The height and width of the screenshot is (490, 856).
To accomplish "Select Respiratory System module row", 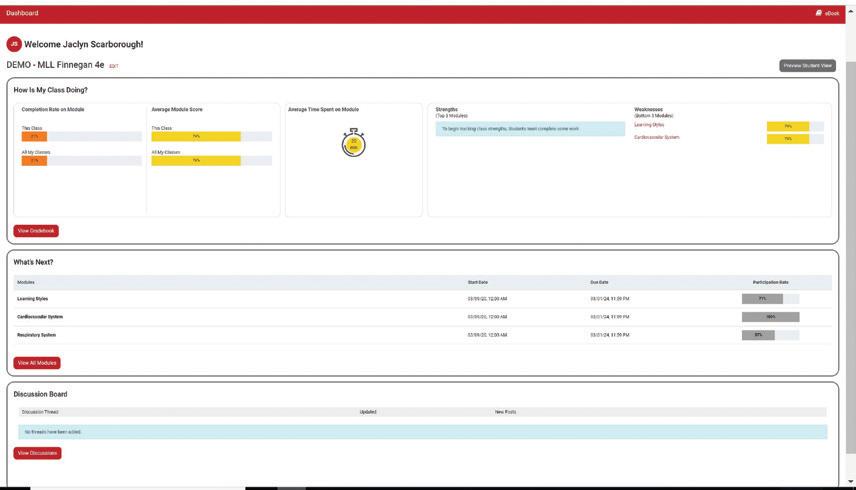I will pos(423,335).
